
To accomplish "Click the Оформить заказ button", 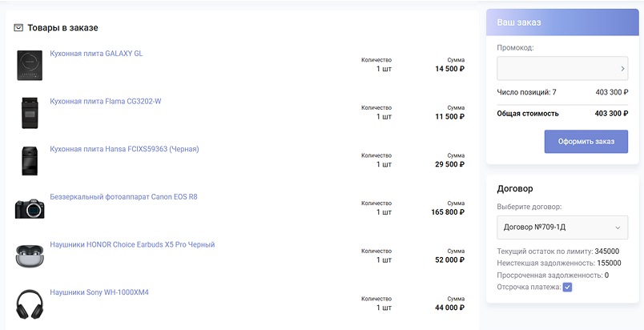I will point(586,142).
